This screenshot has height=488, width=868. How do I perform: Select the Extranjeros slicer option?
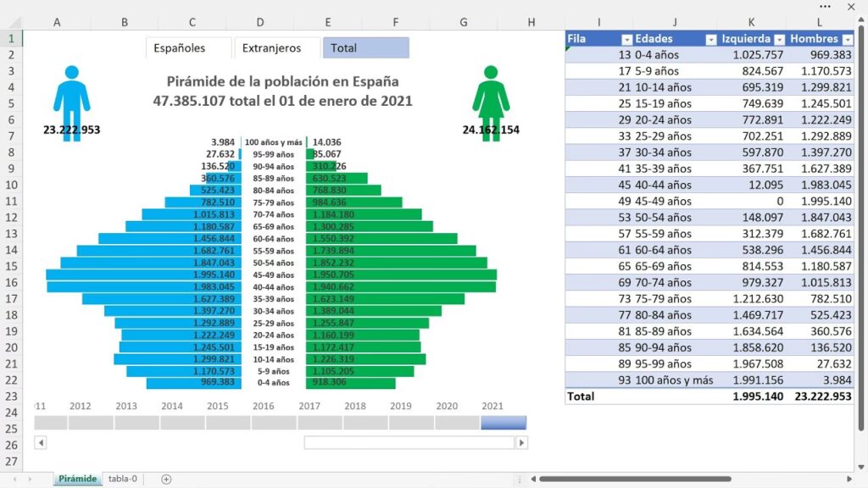(x=277, y=48)
